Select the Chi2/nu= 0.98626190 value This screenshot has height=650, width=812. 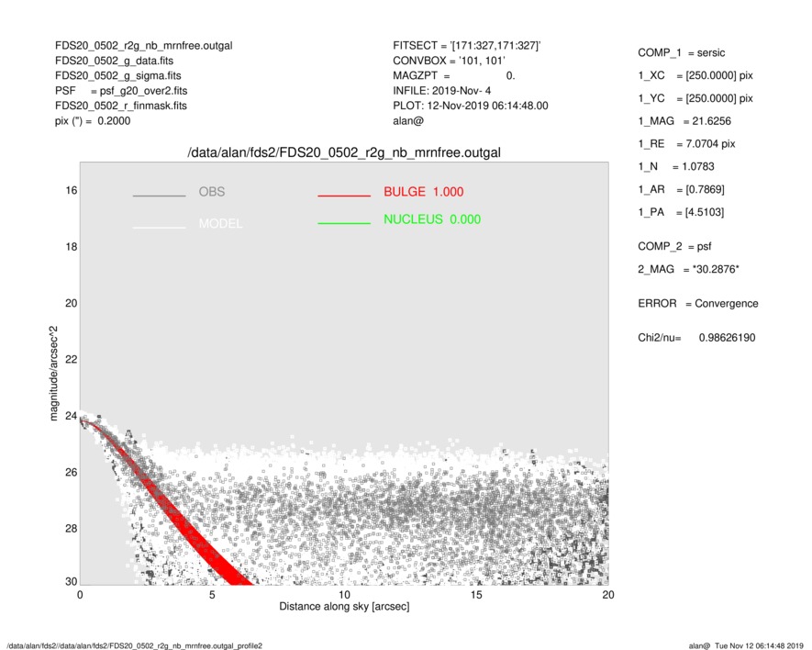pyautogui.click(x=696, y=338)
